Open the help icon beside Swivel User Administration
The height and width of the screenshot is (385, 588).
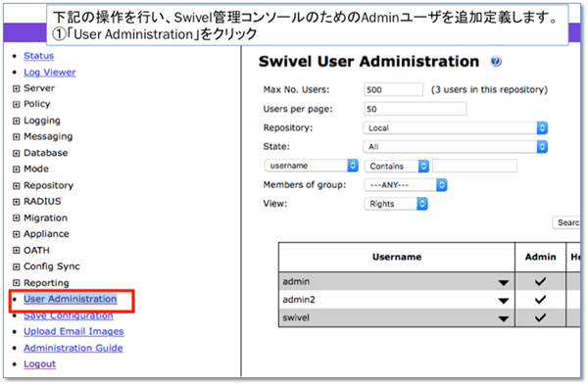[496, 61]
